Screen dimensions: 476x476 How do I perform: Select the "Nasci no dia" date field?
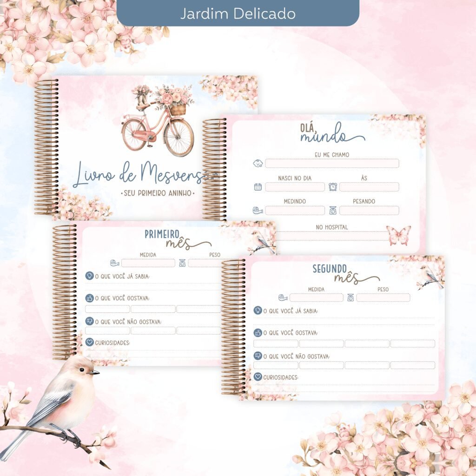pos(295,187)
